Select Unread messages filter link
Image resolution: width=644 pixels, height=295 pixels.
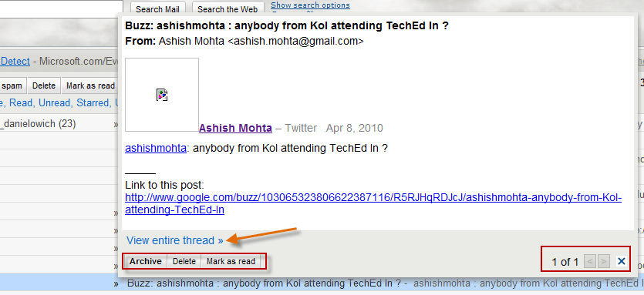click(x=55, y=103)
